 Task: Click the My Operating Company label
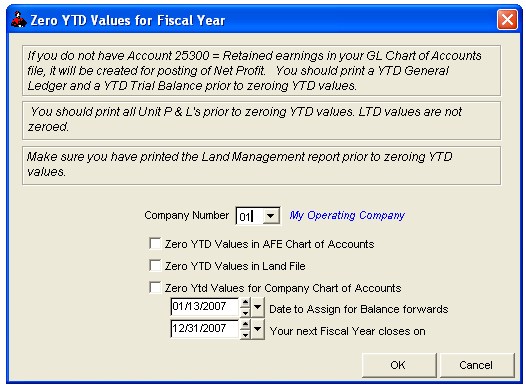click(x=347, y=215)
